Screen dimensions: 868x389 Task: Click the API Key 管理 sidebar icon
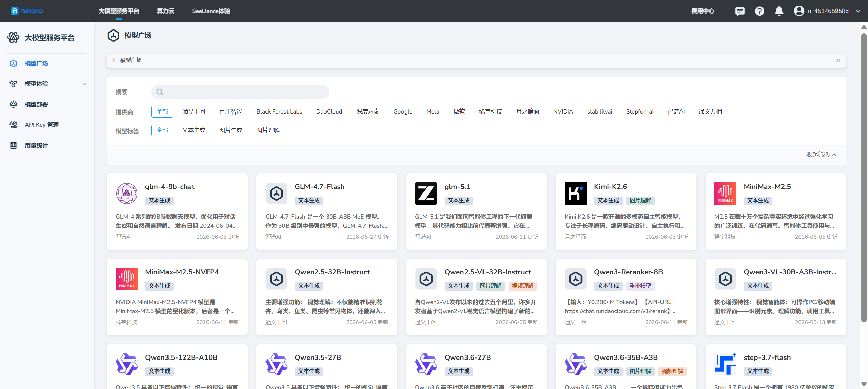click(x=14, y=125)
